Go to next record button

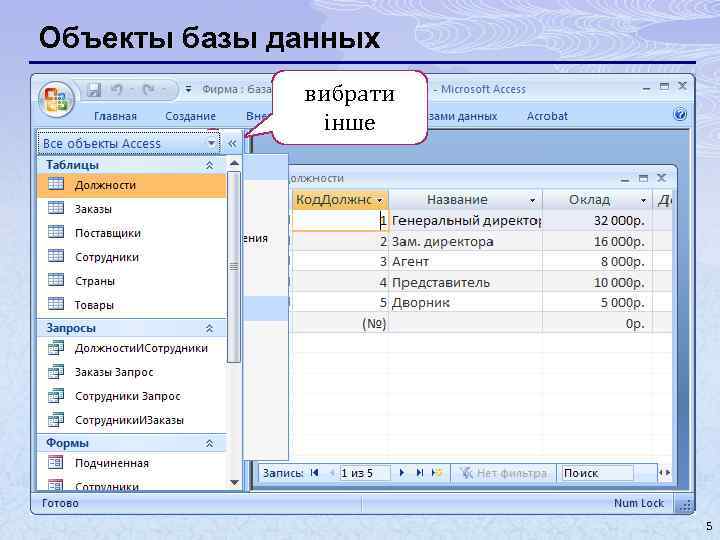[x=402, y=472]
